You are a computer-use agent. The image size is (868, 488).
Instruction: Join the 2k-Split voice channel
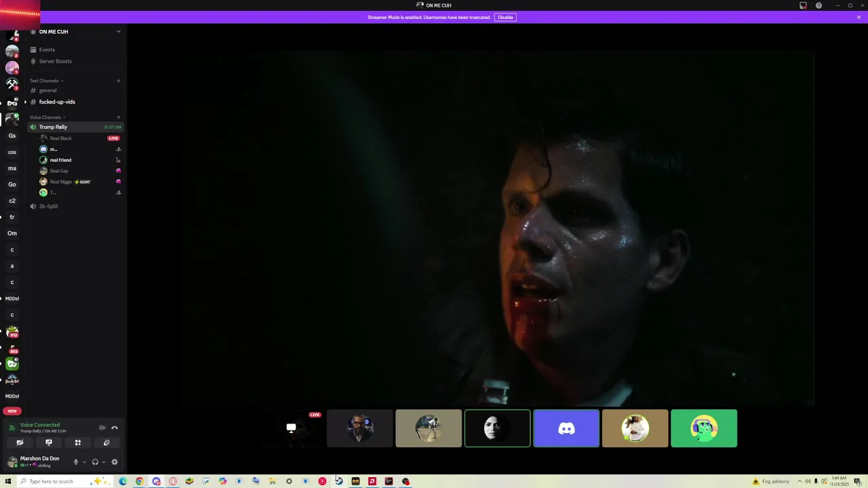coord(75,206)
